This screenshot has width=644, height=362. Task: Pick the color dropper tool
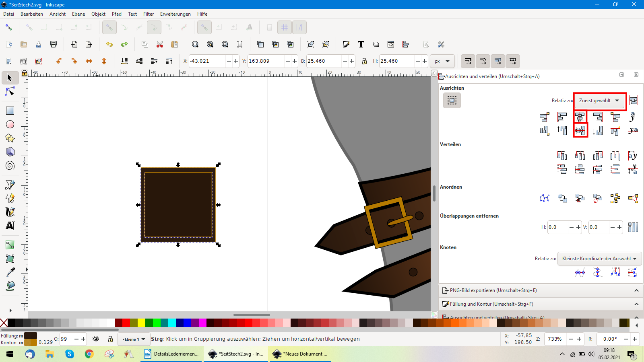point(10,272)
